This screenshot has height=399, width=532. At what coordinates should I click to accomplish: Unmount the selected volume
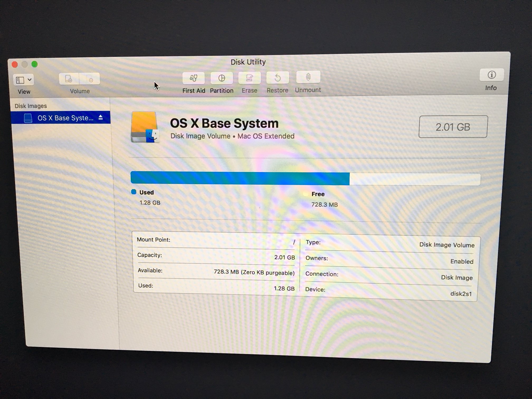pyautogui.click(x=308, y=77)
